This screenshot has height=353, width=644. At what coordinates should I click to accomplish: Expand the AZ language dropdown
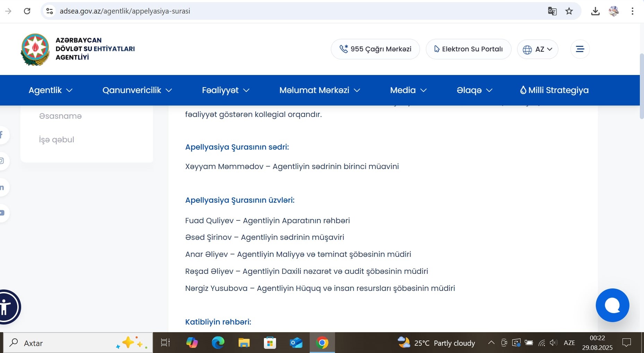click(538, 49)
